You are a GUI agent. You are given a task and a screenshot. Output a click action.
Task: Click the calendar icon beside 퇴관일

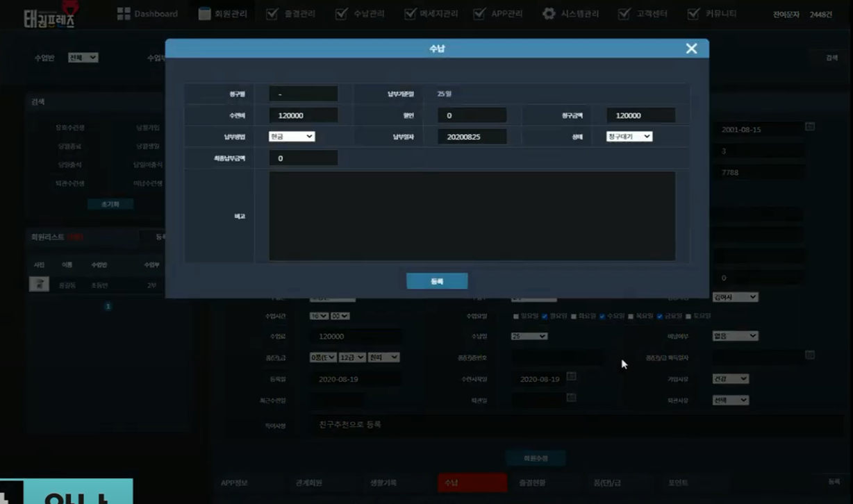coord(571,398)
